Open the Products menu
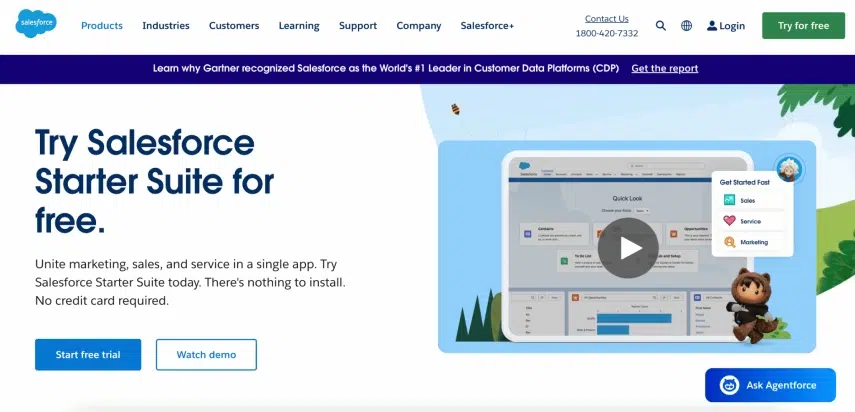The height and width of the screenshot is (412, 855). pos(102,26)
